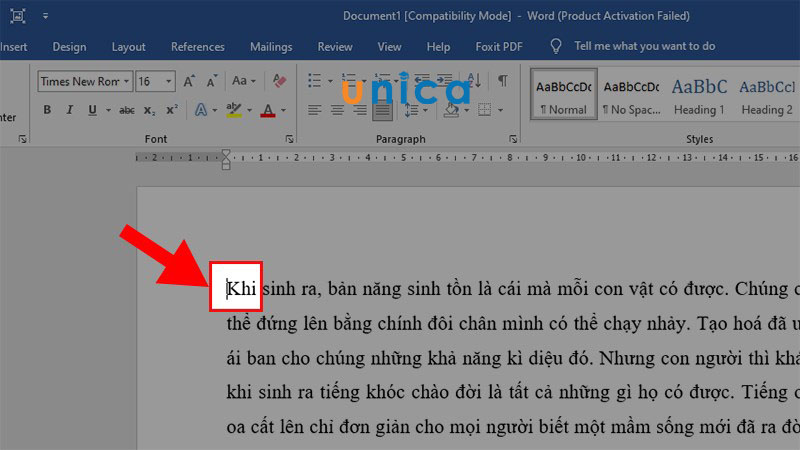The height and width of the screenshot is (450, 800).
Task: Open Bullets dropdown arrow
Action: [330, 81]
